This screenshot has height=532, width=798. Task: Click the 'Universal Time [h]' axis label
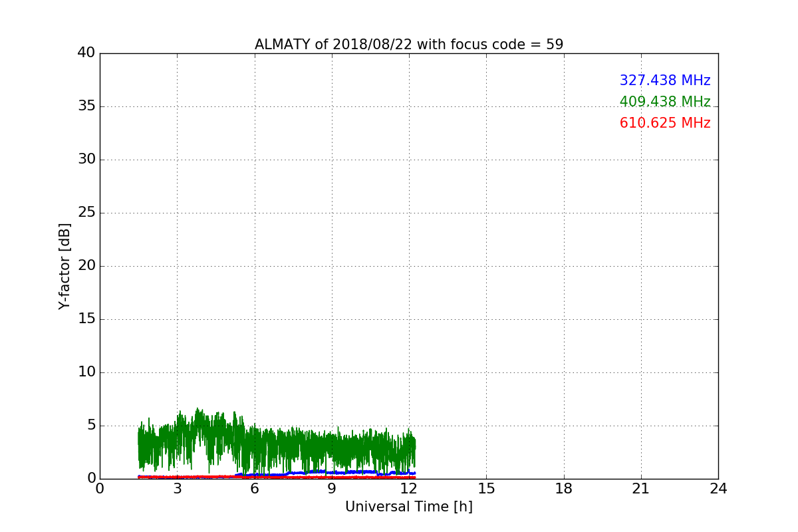[x=409, y=507]
